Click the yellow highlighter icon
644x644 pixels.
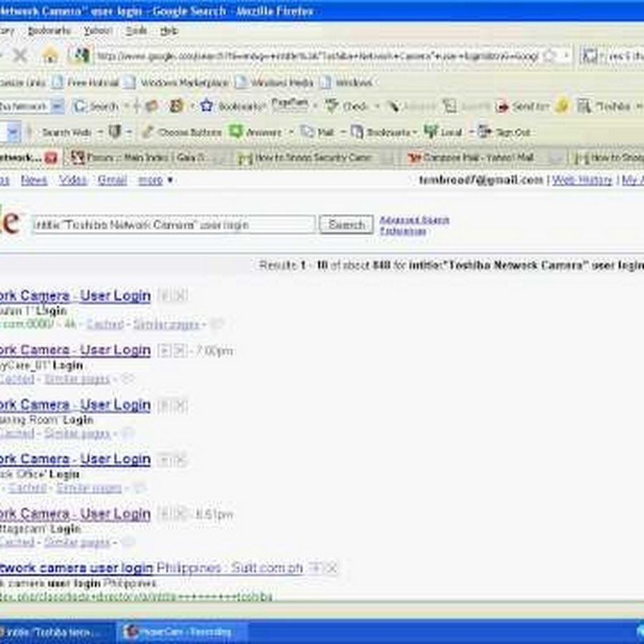coord(562,107)
